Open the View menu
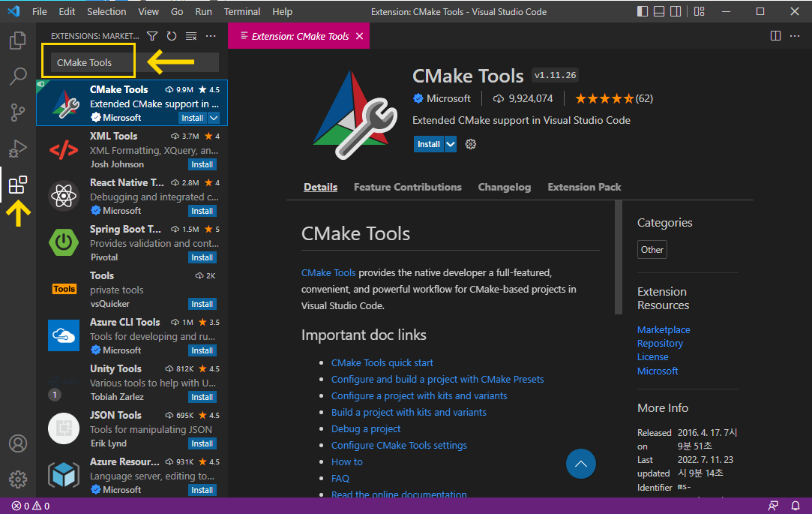The width and height of the screenshot is (812, 514). pyautogui.click(x=148, y=11)
